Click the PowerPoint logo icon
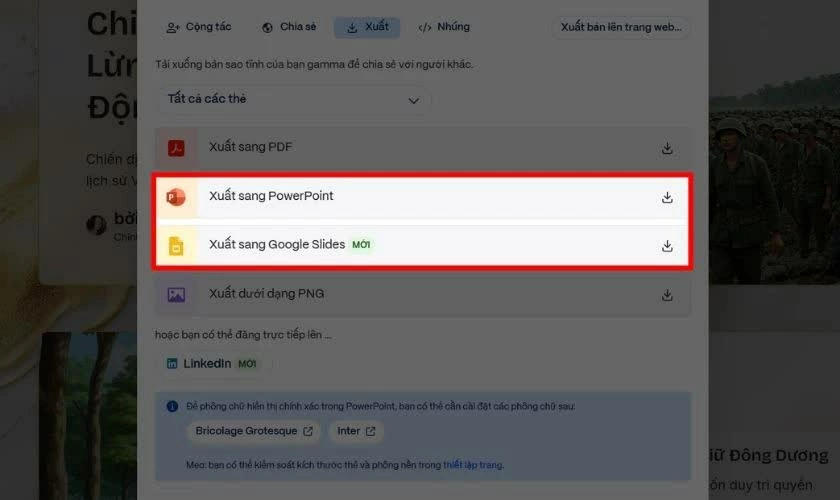 (x=176, y=197)
